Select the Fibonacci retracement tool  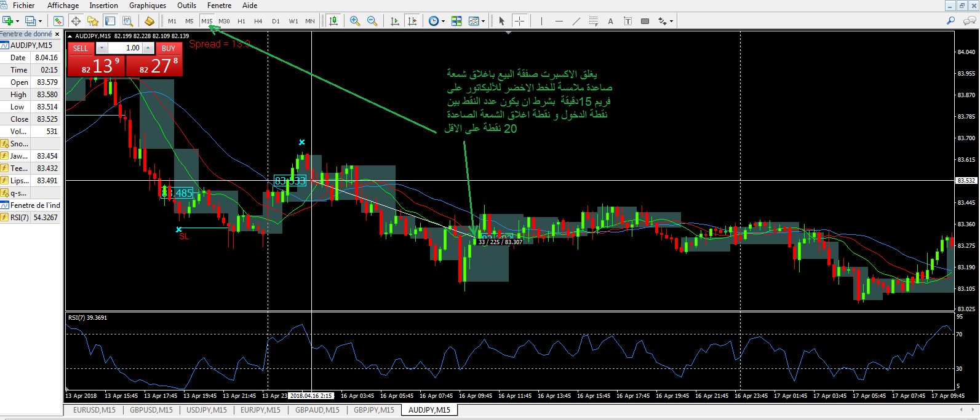point(593,21)
